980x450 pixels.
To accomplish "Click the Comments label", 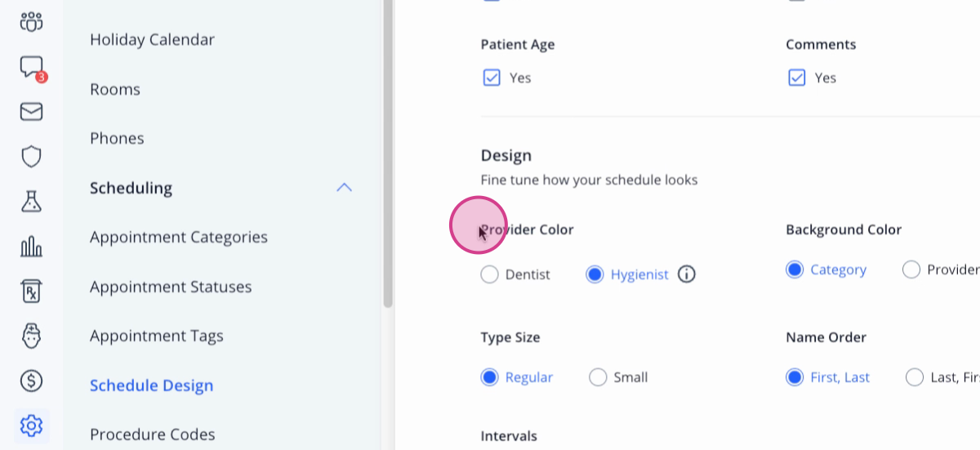I will (821, 44).
